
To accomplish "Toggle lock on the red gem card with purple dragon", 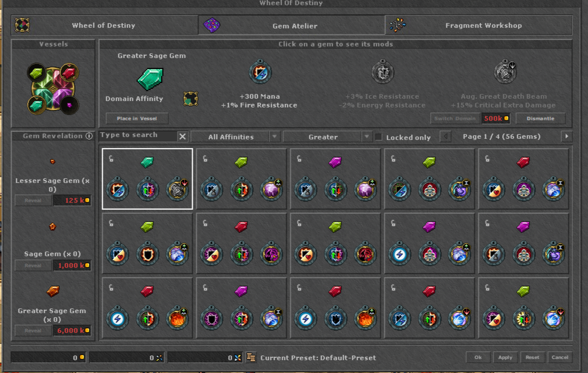I will 205,223.
